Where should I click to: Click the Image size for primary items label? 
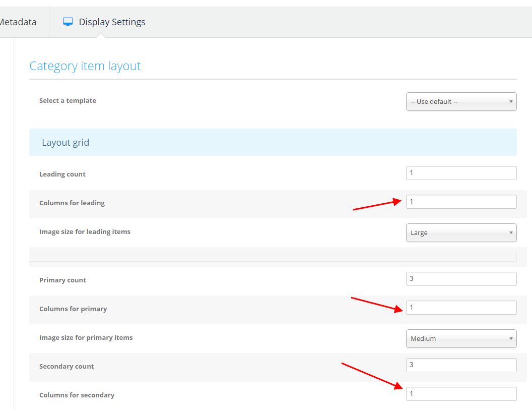[86, 338]
